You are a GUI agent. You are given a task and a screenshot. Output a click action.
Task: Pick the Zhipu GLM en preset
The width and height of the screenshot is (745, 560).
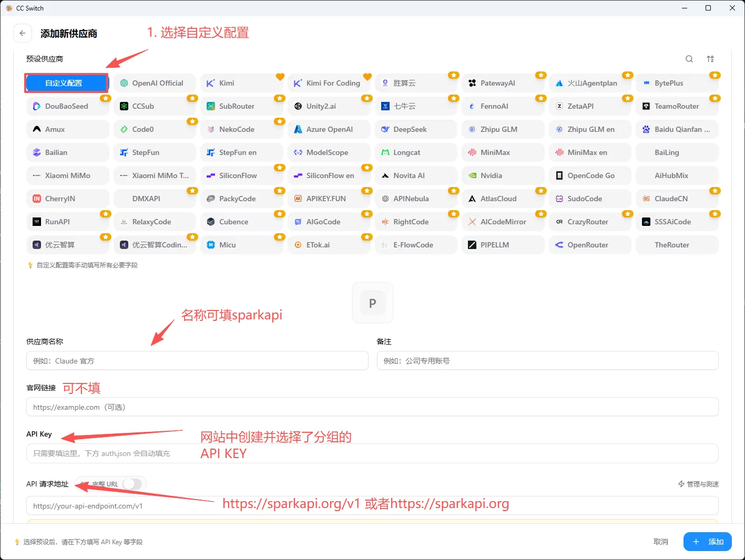coord(590,129)
